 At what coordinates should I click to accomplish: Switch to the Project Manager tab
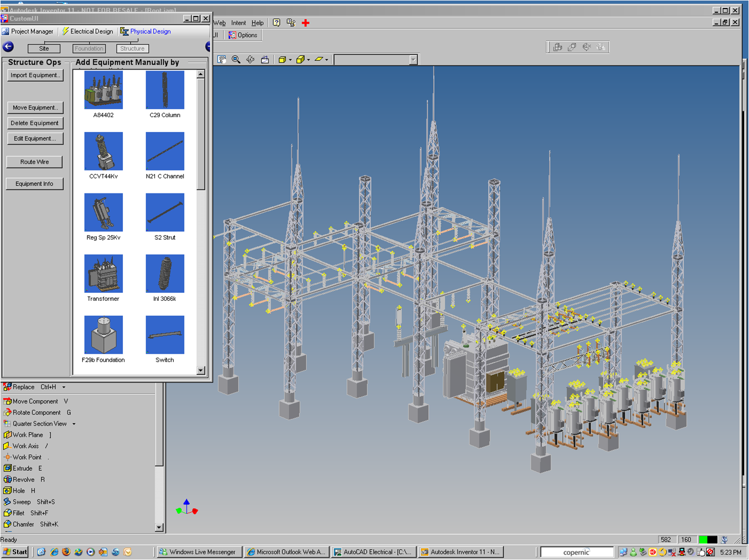(x=29, y=31)
